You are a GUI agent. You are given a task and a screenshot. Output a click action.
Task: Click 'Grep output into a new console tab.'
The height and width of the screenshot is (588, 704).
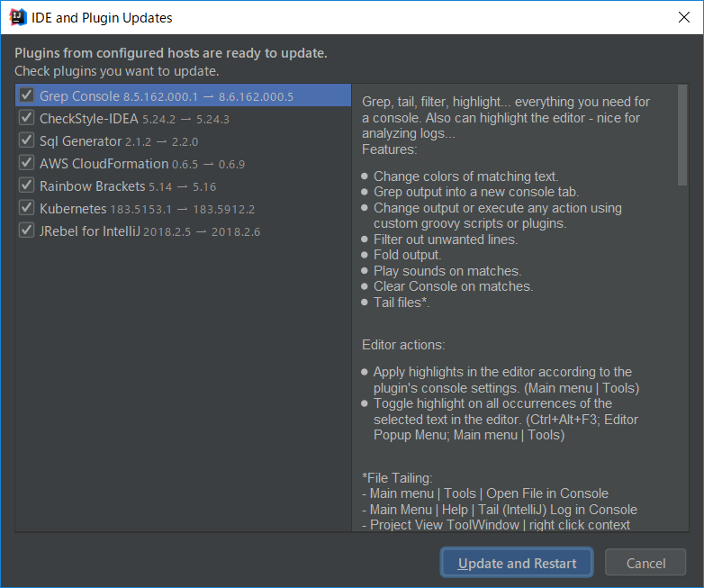(476, 192)
